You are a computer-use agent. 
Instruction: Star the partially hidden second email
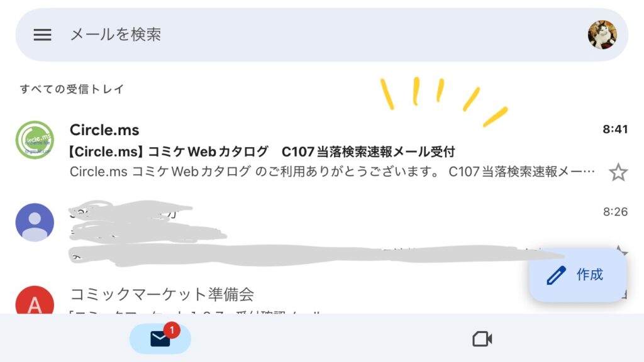tap(620, 250)
